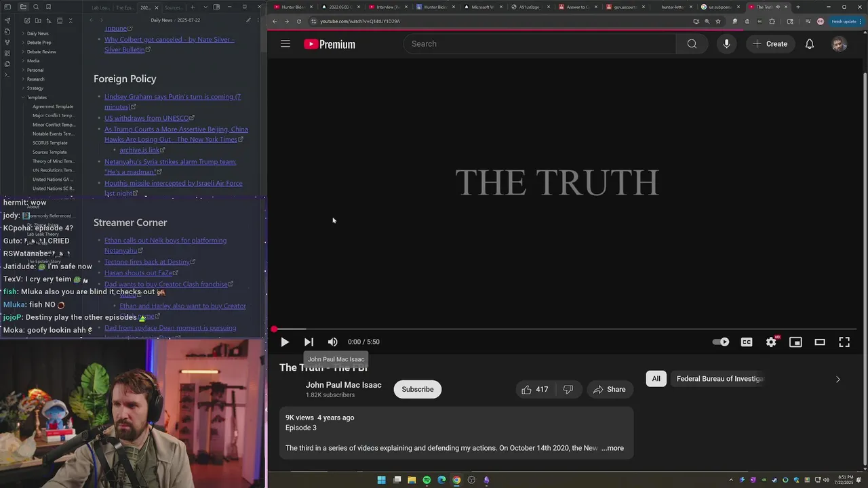868x488 pixels.
Task: Toggle closed captions on the video
Action: tap(747, 342)
